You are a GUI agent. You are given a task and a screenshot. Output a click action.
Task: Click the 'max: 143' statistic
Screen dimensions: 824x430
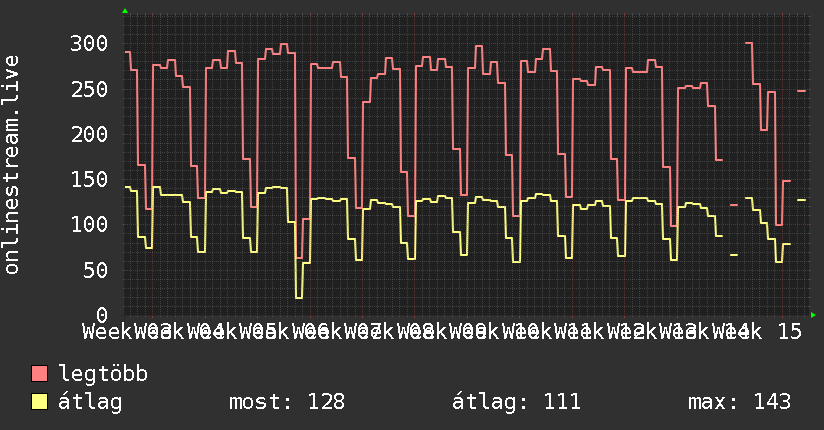739,402
